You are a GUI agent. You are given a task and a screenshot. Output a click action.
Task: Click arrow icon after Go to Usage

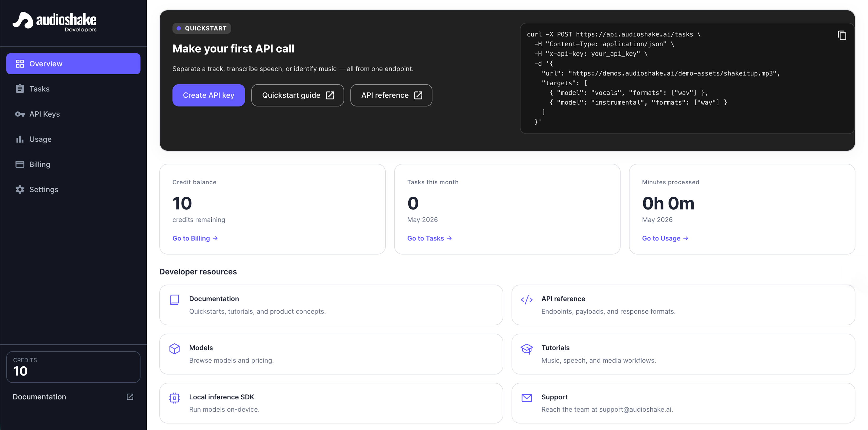pyautogui.click(x=686, y=238)
